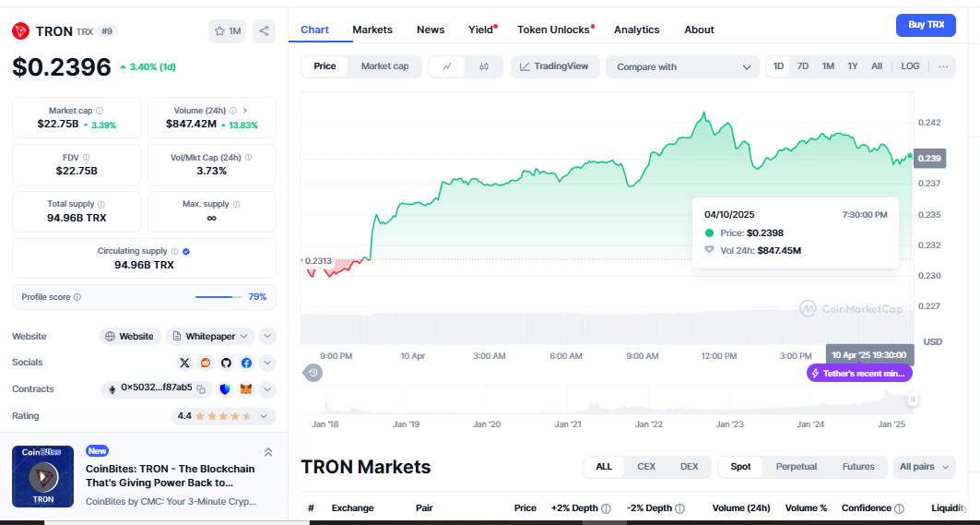Image resolution: width=980 pixels, height=525 pixels.
Task: Open the Website link button
Action: (x=130, y=337)
